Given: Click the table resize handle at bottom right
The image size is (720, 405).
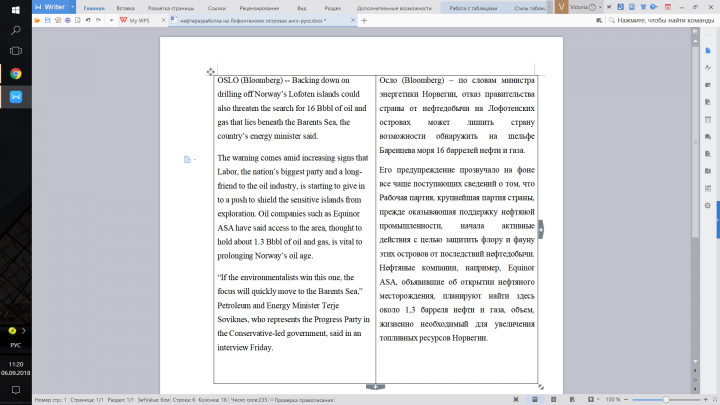Looking at the screenshot, I should tap(541, 387).
